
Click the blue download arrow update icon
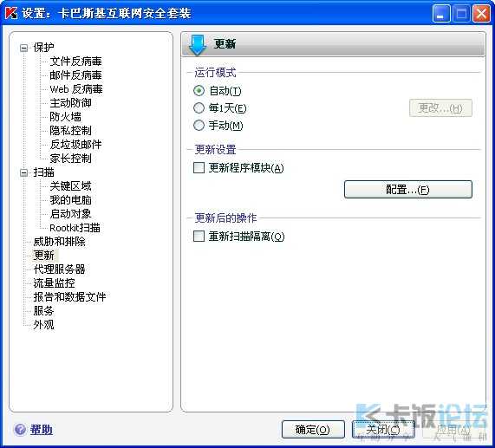(198, 45)
